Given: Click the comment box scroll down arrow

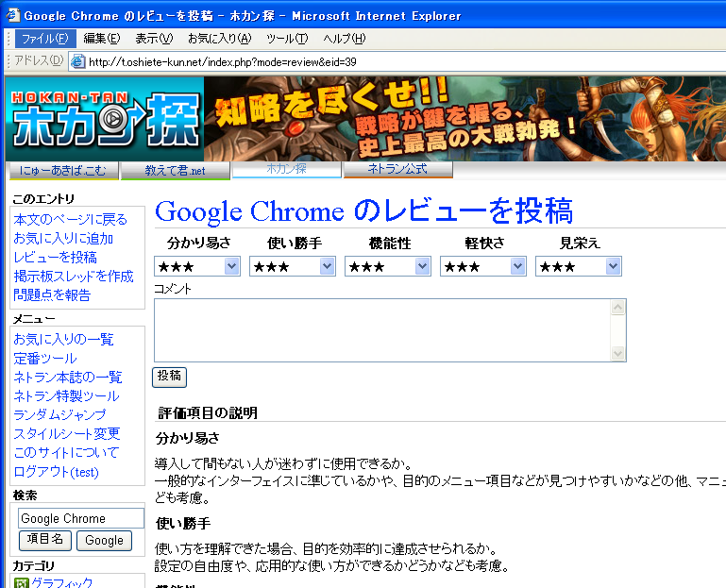Looking at the screenshot, I should [617, 354].
